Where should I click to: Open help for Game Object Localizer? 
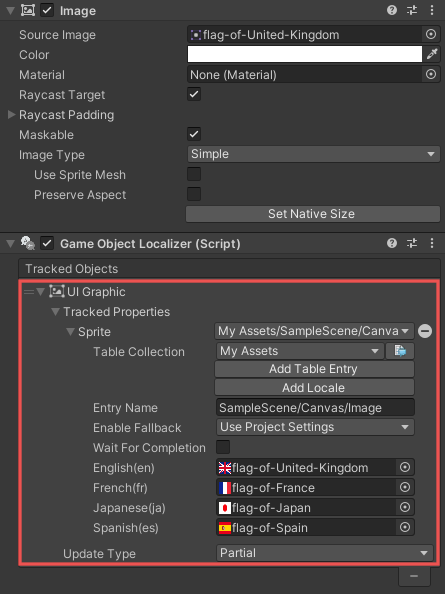tap(392, 243)
